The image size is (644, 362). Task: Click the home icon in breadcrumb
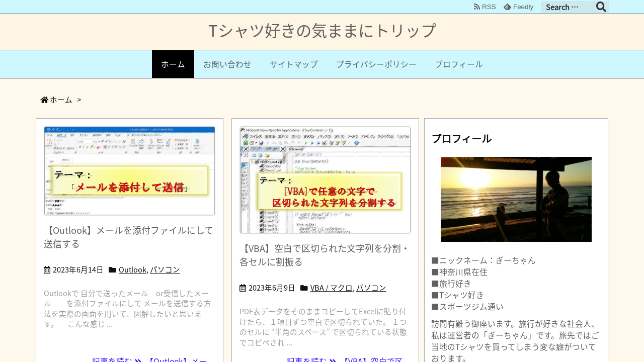(x=44, y=100)
